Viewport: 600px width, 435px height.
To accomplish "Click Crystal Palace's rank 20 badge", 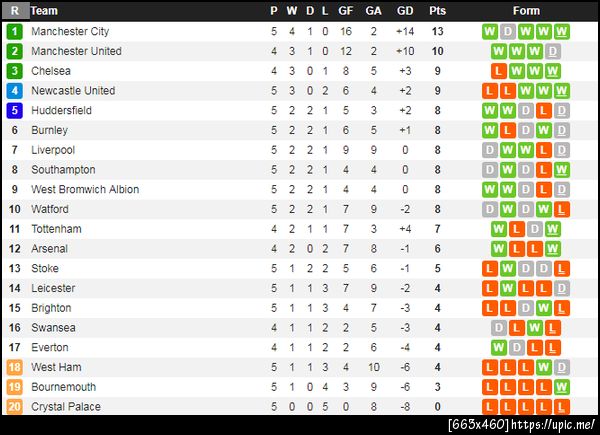I will coord(15,407).
